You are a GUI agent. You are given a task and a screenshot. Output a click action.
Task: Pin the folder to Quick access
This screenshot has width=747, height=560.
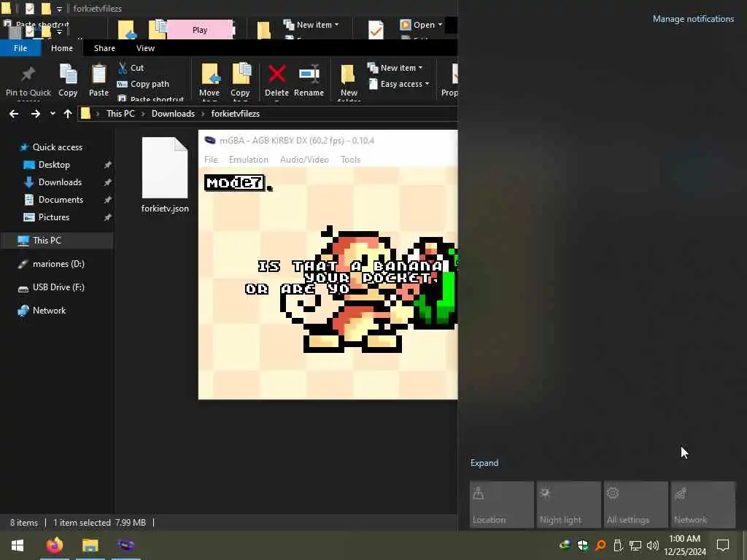point(28,82)
